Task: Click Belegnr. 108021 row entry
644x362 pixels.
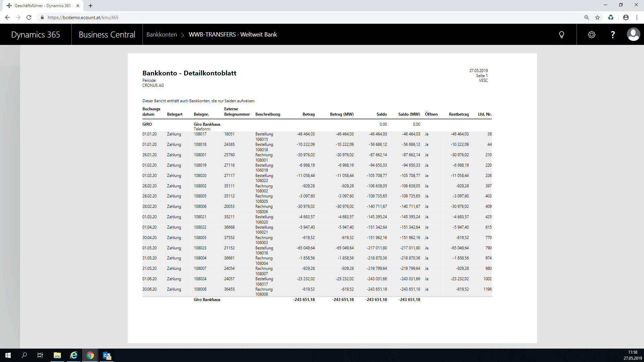Action: (200, 217)
